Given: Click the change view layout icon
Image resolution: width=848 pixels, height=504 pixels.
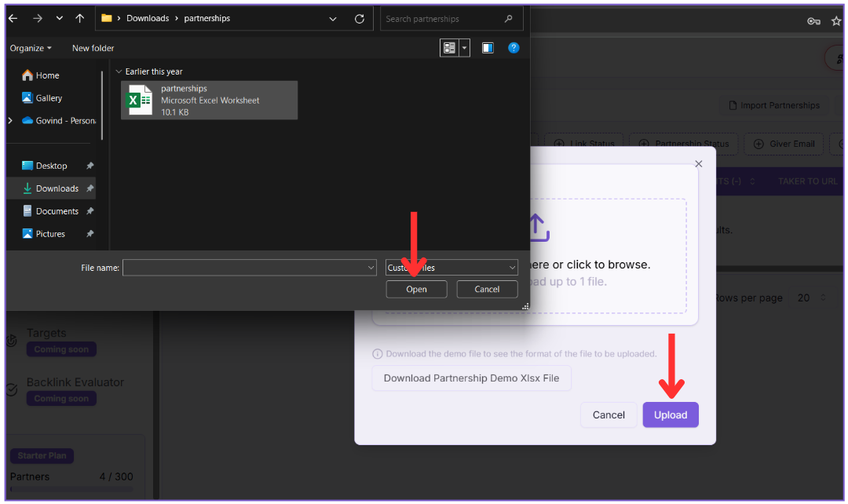Looking at the screenshot, I should click(449, 48).
